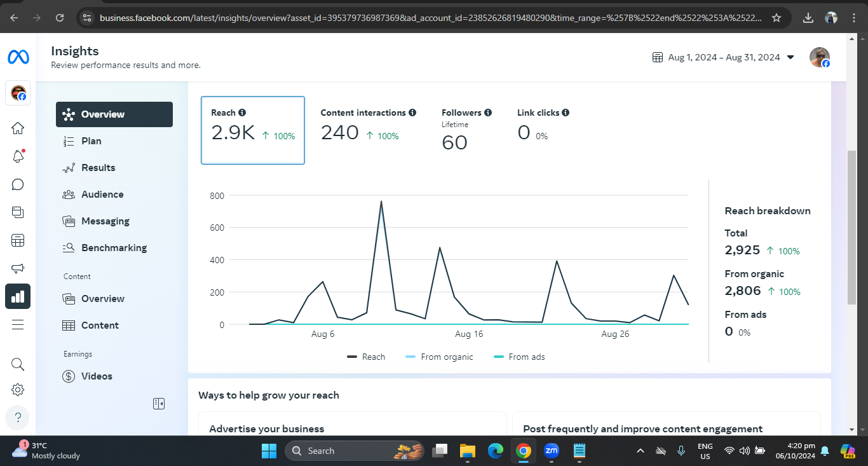Viewport: 868px width, 466px height.
Task: Click the Link clicks info icon
Action: pyautogui.click(x=566, y=113)
